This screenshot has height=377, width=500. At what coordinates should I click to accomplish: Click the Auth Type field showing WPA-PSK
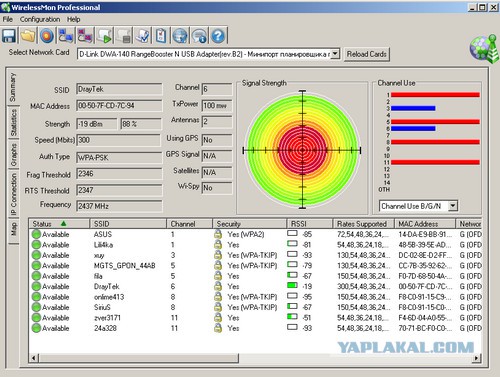point(119,157)
